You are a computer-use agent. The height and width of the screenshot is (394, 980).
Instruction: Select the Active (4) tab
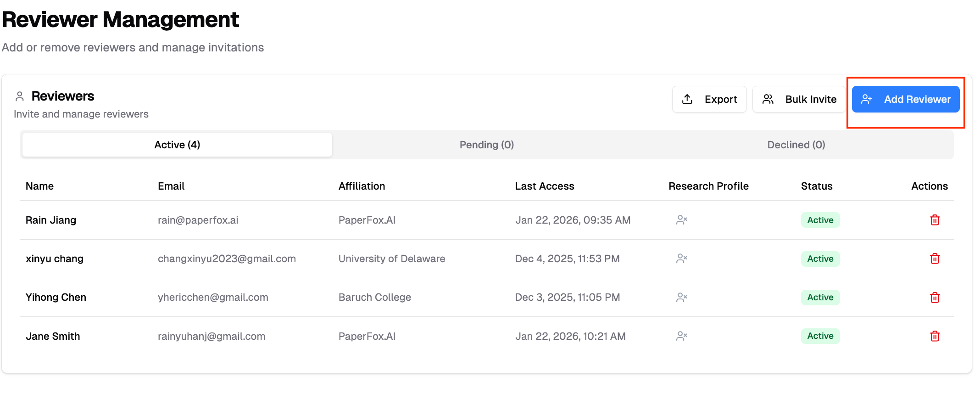177,145
